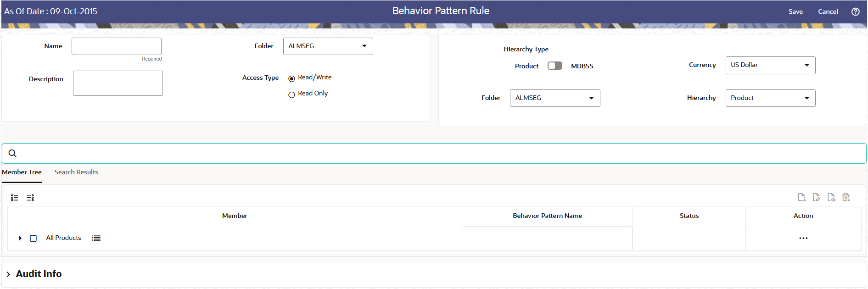Open the three-dot Action menu
Viewport: 868px width, 289px height.
click(803, 238)
